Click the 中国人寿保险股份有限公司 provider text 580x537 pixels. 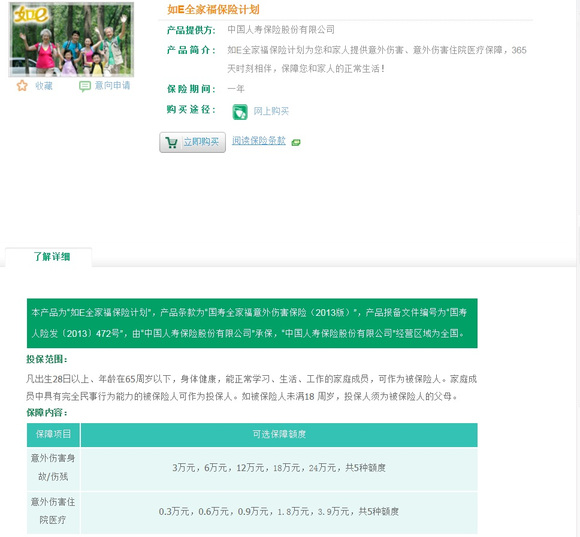point(281,30)
